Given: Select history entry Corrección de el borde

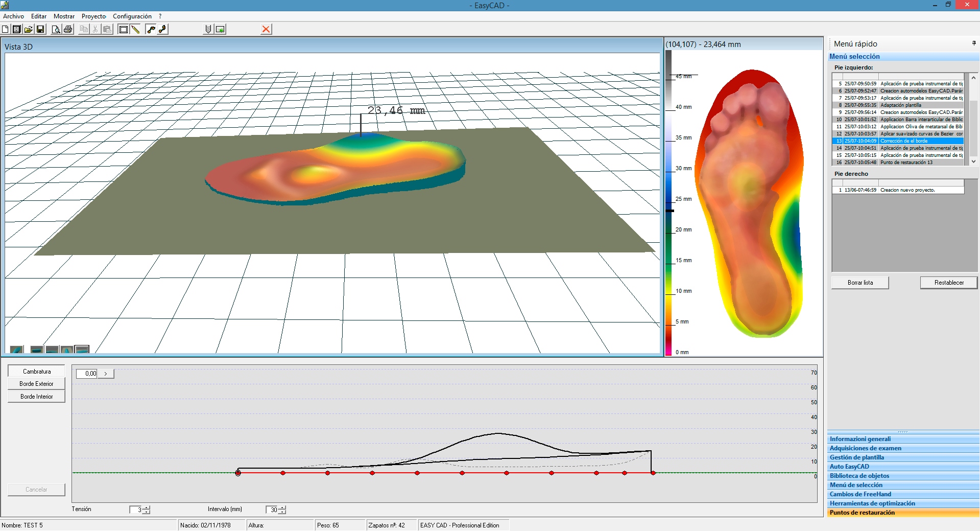Looking at the screenshot, I should click(903, 141).
